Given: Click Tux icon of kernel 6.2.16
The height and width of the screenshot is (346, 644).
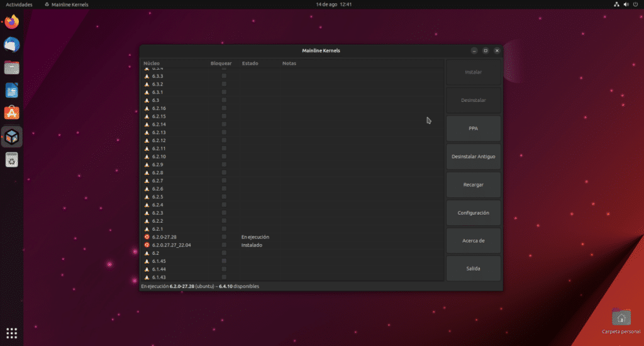Looking at the screenshot, I should [147, 108].
